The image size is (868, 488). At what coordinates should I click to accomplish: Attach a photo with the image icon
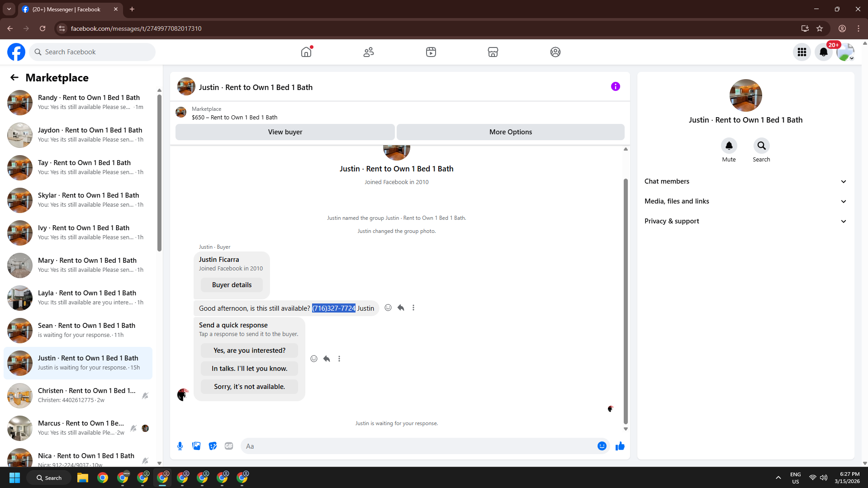[x=196, y=446]
